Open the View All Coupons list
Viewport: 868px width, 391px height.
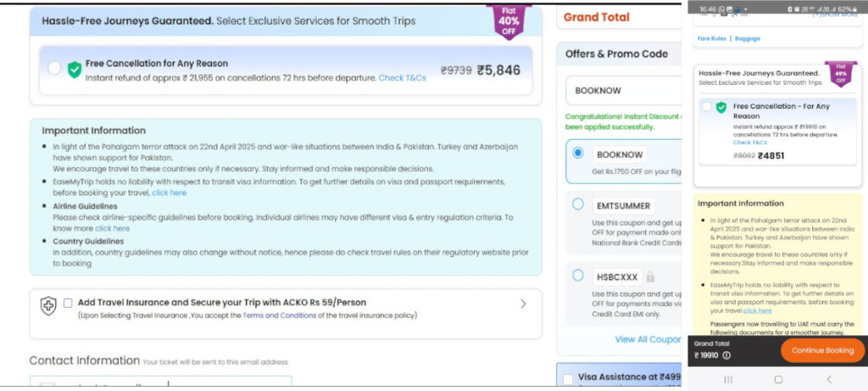[x=648, y=339]
